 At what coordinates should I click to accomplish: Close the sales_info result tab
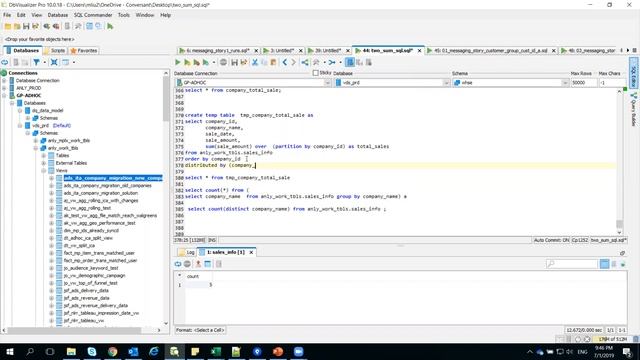[251, 252]
